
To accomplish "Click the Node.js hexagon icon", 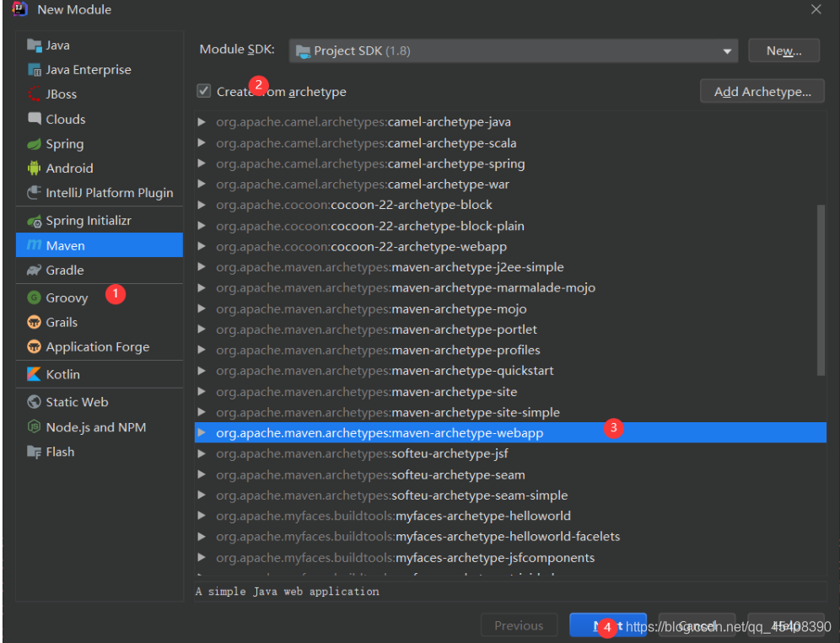I will (35, 427).
